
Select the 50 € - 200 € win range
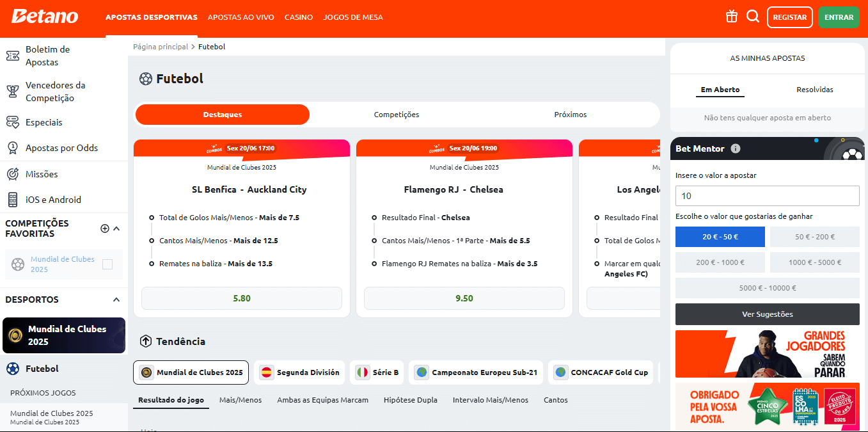point(815,237)
